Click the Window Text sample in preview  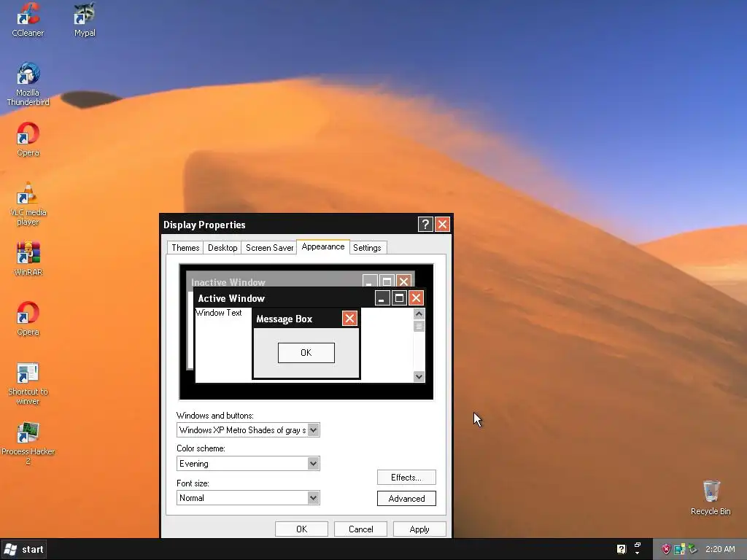coord(219,313)
